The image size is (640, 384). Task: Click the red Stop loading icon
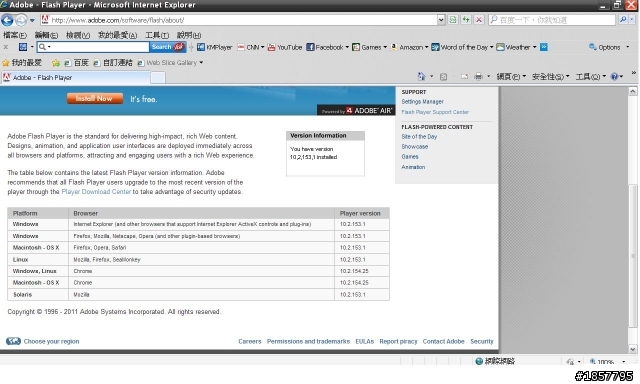pos(479,20)
